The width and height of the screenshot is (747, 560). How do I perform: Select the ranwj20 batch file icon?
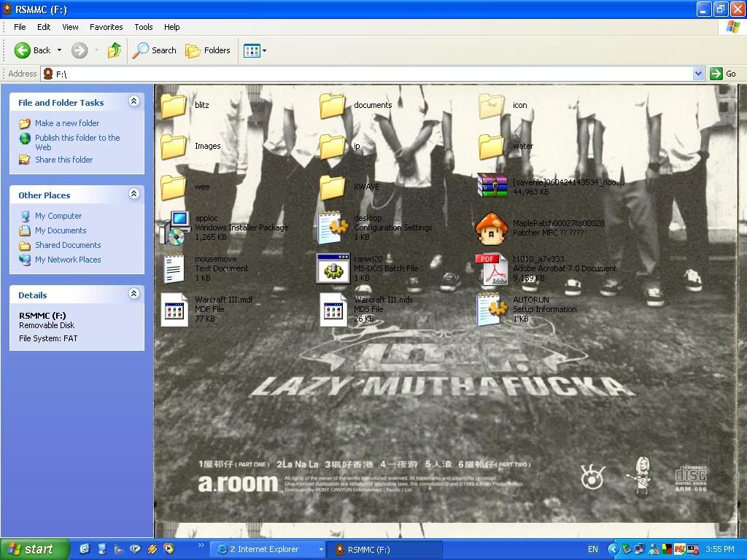333,268
